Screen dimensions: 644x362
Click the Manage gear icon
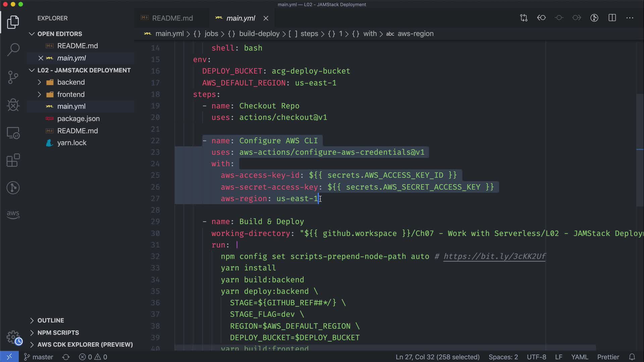[13, 337]
